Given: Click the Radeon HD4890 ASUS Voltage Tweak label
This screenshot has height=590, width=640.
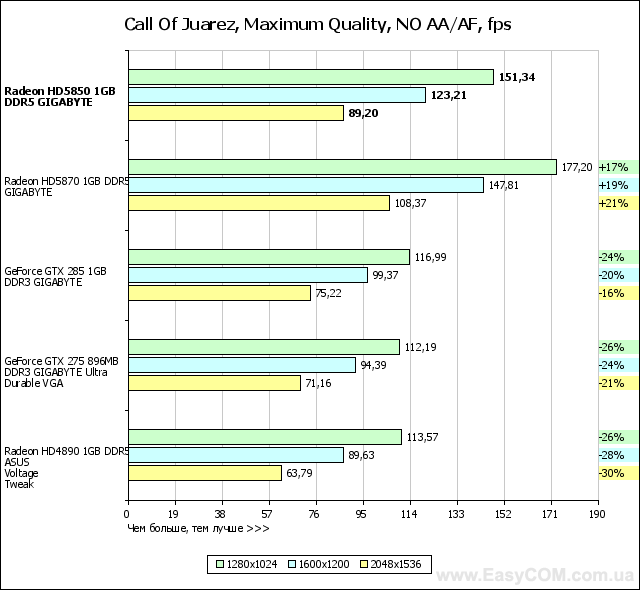Looking at the screenshot, I should (x=66, y=468).
